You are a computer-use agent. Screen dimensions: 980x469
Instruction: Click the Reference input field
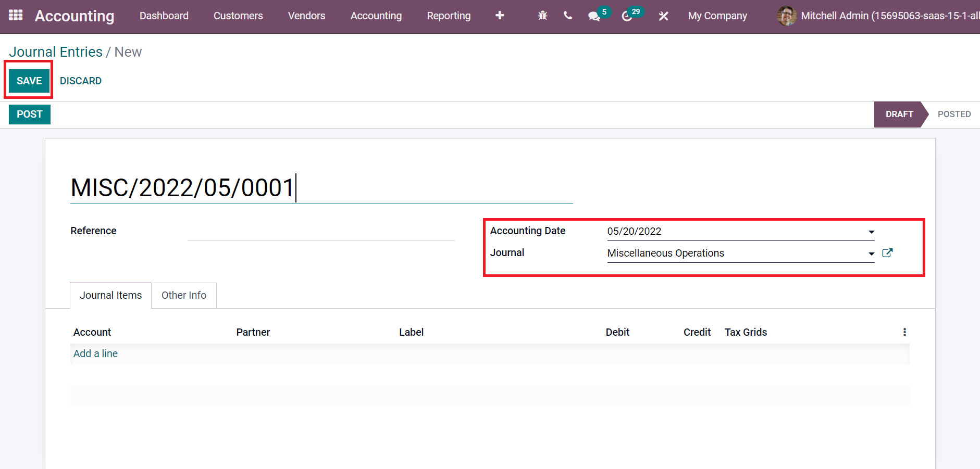click(x=321, y=232)
